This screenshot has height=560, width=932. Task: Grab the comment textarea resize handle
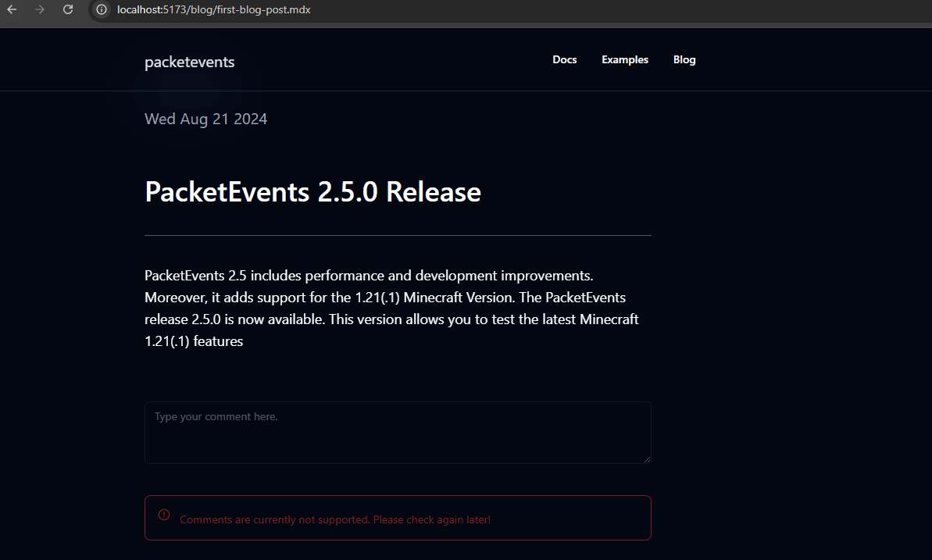point(648,459)
